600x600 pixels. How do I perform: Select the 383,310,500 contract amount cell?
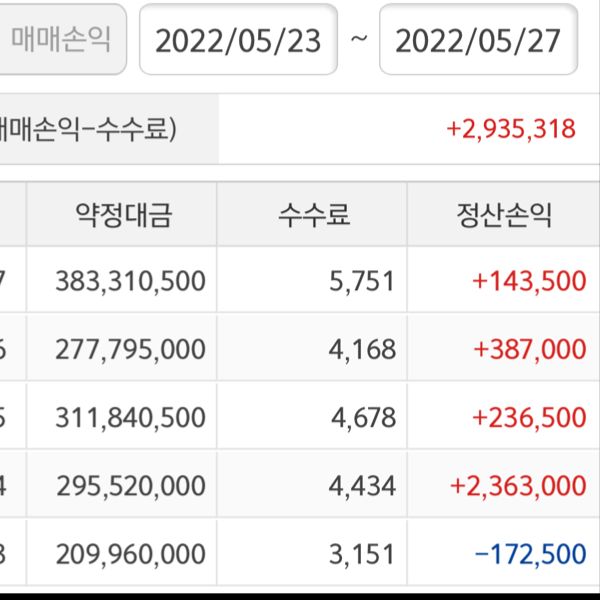[x=130, y=281]
